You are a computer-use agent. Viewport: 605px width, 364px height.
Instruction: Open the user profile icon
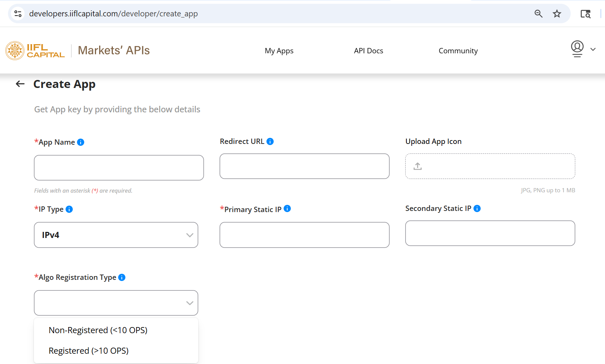(577, 49)
